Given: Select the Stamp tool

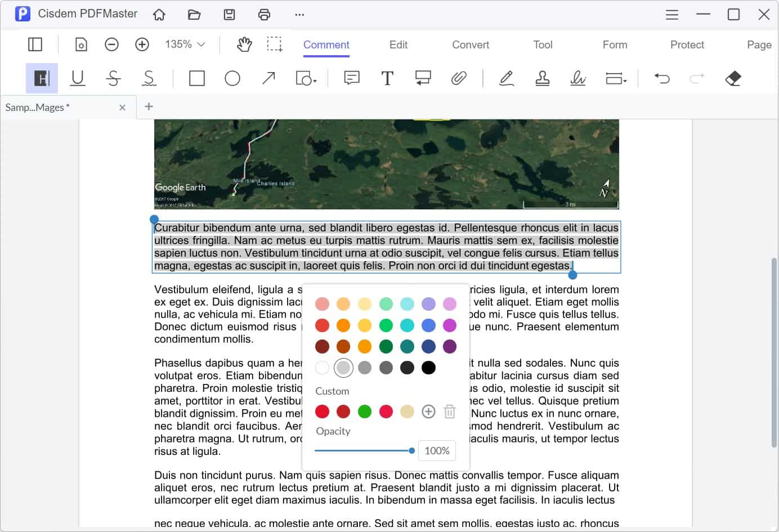Looking at the screenshot, I should [542, 78].
